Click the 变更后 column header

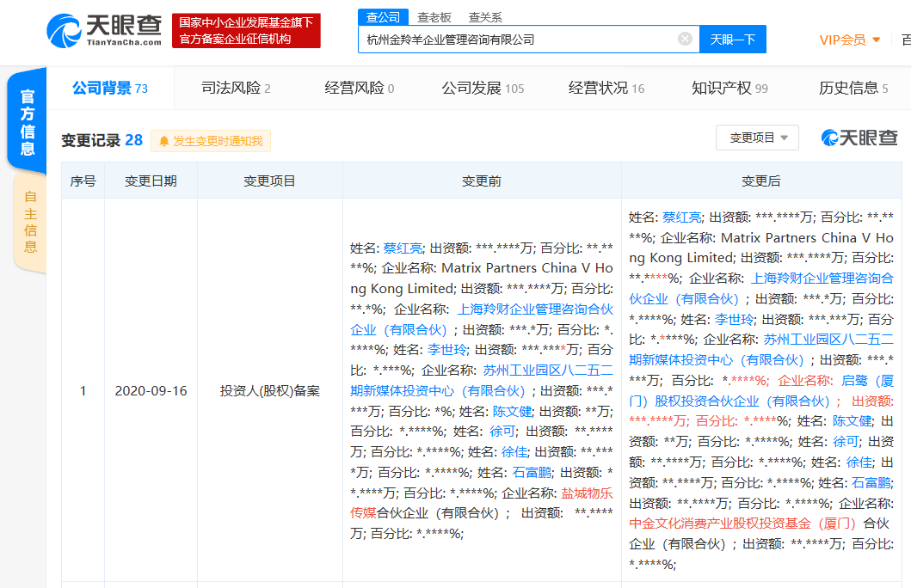[x=761, y=181]
